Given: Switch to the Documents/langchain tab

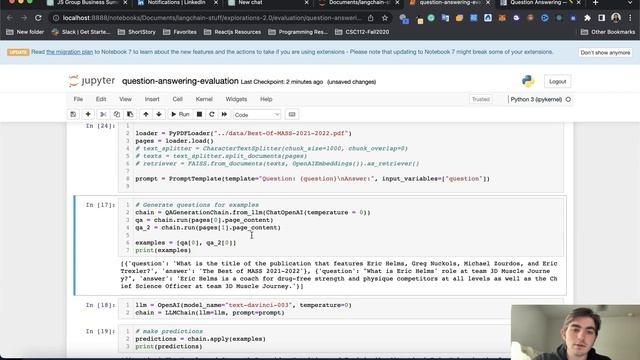Looking at the screenshot, I should pos(359,3).
